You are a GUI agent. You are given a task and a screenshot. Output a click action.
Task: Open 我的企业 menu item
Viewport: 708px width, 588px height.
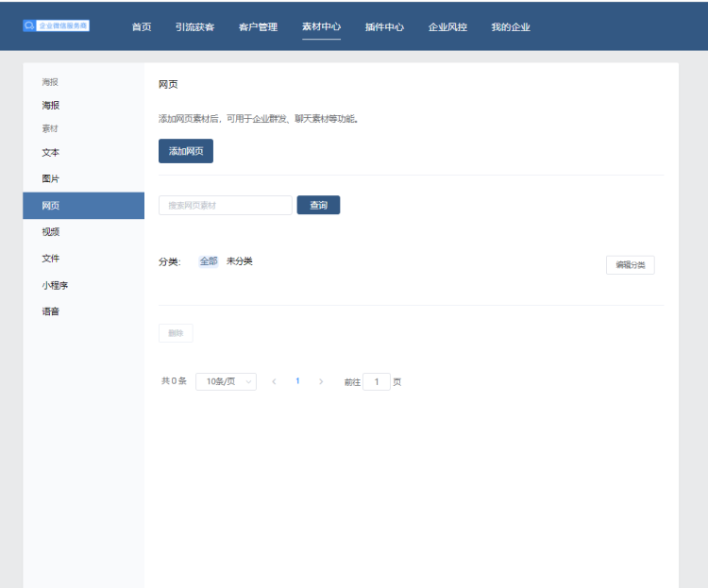click(511, 27)
